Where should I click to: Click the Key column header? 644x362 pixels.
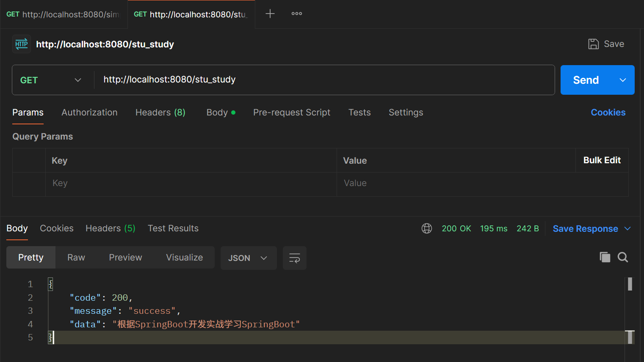(x=59, y=161)
